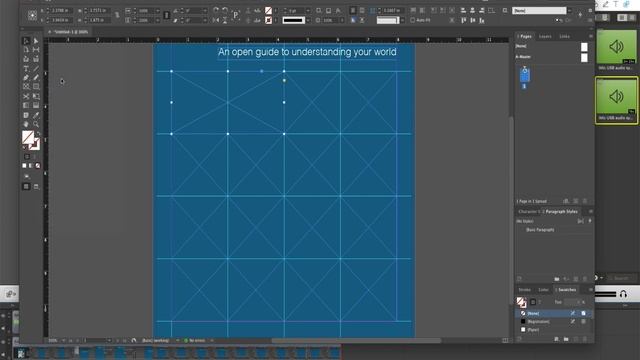Select the Scissors tool
Viewport: 640px width, 360px height.
pos(26,96)
